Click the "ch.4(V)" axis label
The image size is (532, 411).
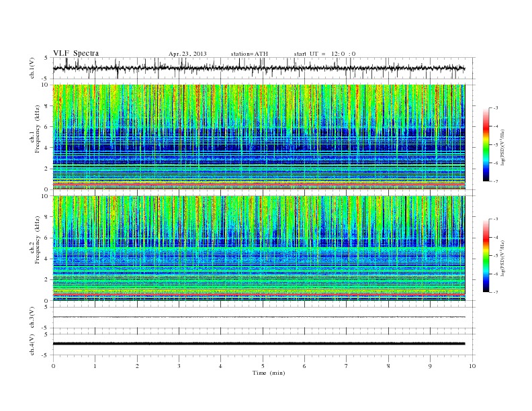[x=32, y=345]
